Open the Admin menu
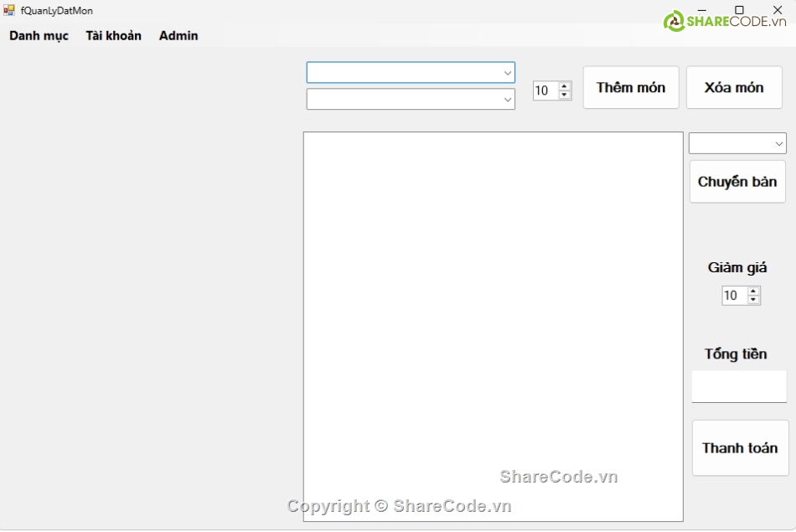The width and height of the screenshot is (796, 532). (178, 36)
